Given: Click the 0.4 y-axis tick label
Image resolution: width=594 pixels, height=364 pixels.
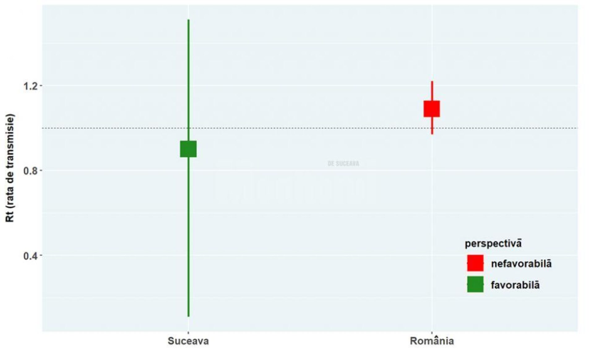Looking at the screenshot, I should coord(31,256).
